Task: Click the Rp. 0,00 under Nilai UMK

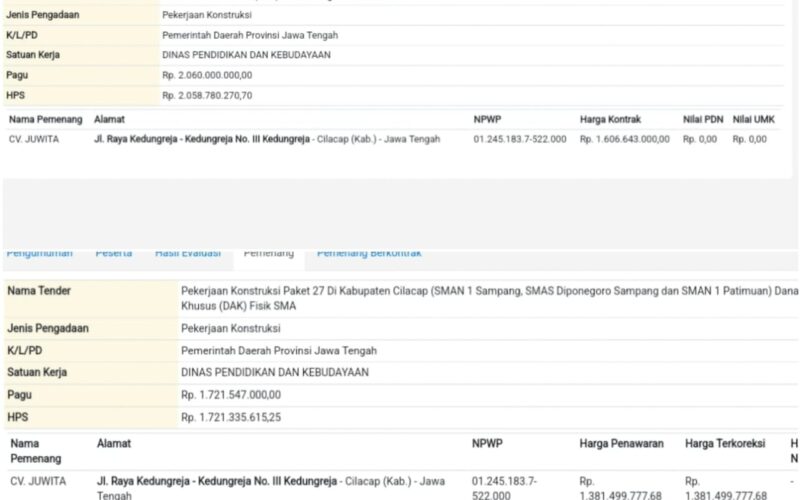Action: 750,139
